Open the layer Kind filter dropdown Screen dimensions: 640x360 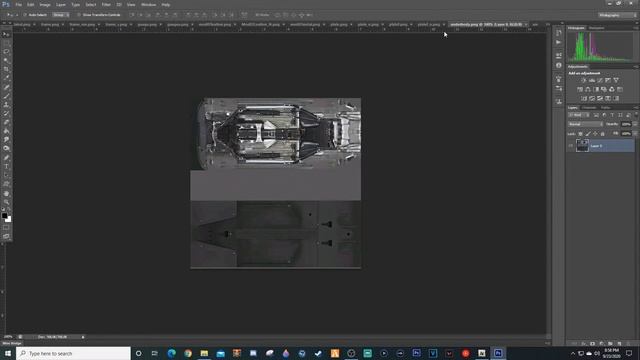pyautogui.click(x=579, y=115)
